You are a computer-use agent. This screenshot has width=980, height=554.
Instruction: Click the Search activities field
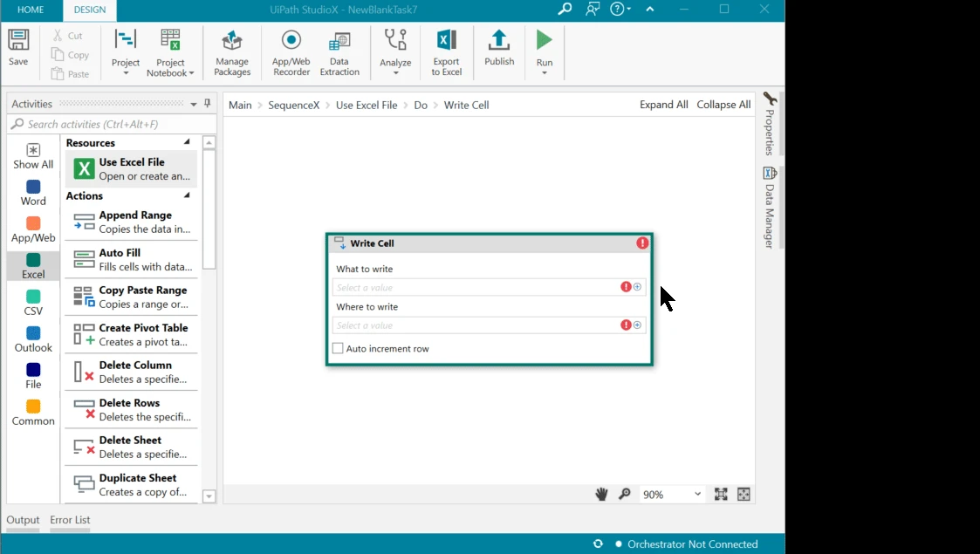pyautogui.click(x=112, y=124)
